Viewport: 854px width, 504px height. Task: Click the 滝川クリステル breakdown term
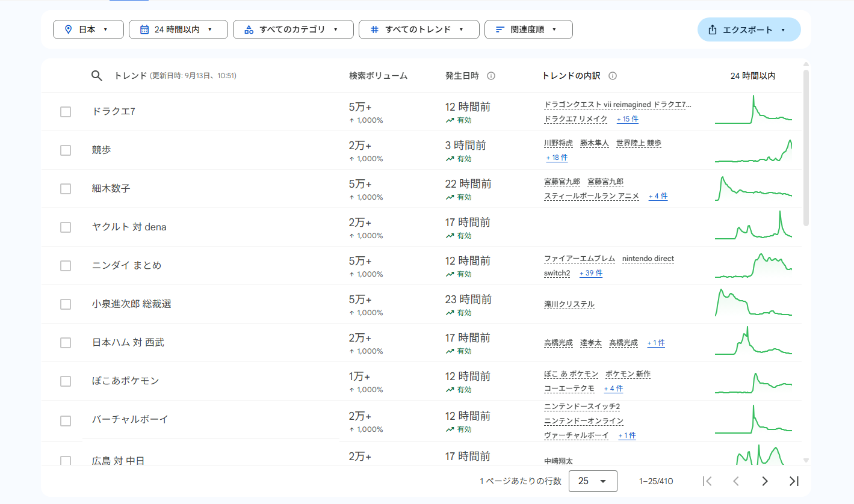[569, 304]
